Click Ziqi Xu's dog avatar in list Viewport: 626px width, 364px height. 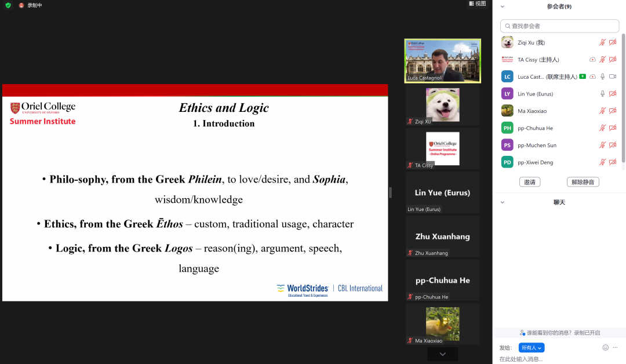[507, 42]
